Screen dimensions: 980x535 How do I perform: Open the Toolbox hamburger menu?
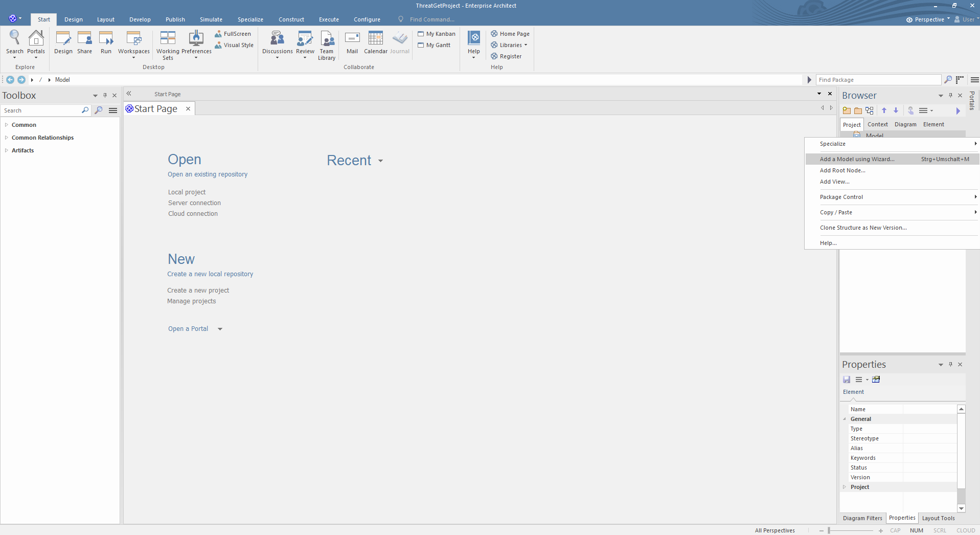pyautogui.click(x=113, y=110)
